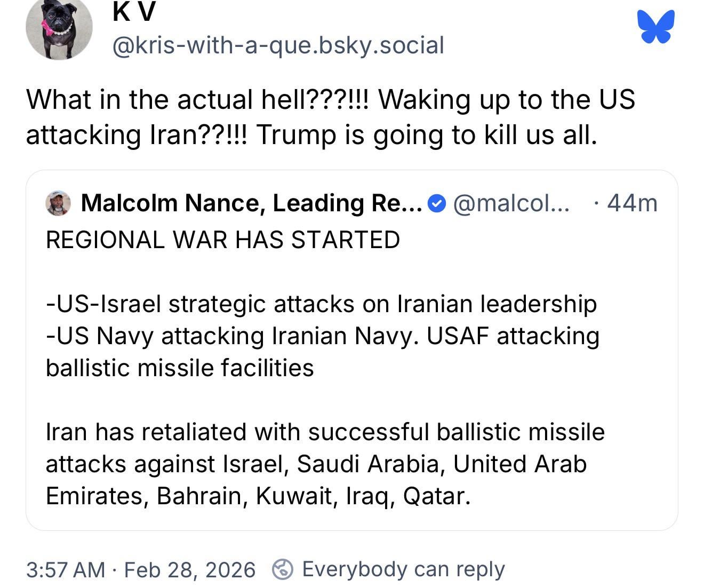Screen dimensions: 704x588
Task: Click the truncated @malcol... handle
Action: point(511,203)
